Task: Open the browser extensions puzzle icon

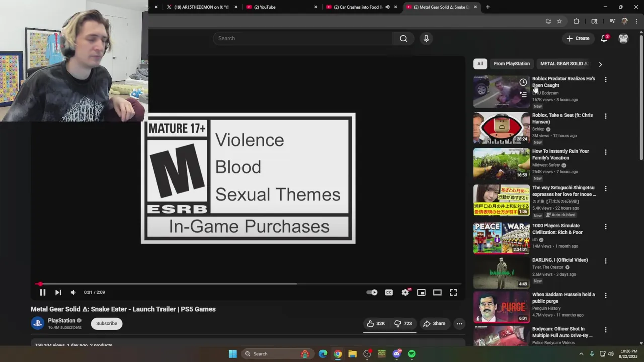Action: point(577,21)
